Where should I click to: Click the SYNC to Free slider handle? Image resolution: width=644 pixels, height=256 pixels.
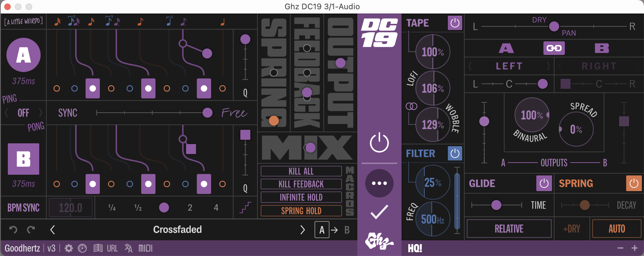pos(208,113)
